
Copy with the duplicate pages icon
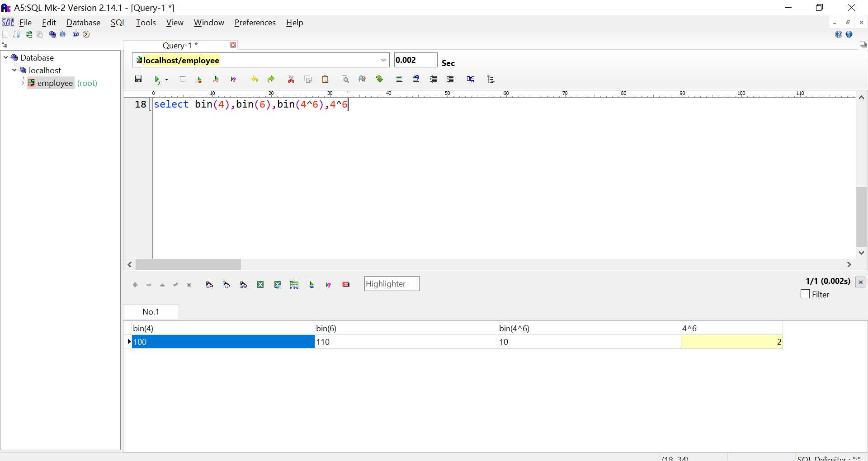click(308, 80)
